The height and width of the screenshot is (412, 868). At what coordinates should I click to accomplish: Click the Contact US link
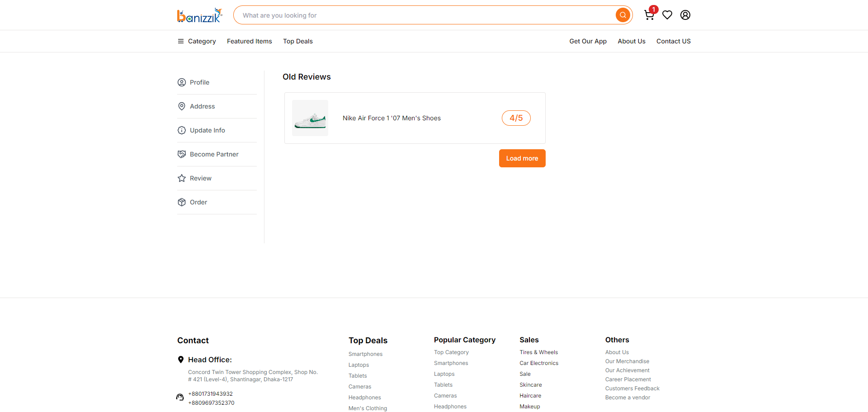[674, 41]
